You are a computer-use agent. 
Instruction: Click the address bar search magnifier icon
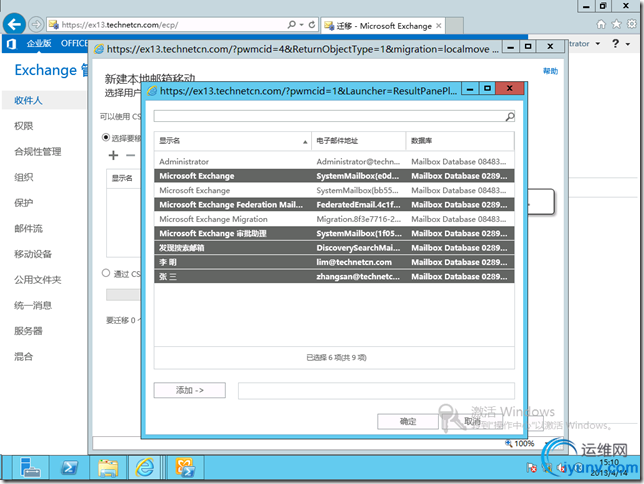coord(292,25)
